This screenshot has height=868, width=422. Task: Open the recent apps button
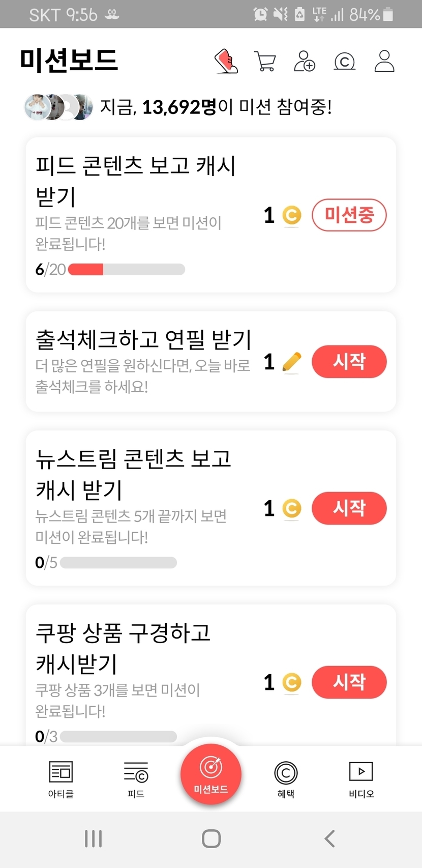(94, 838)
